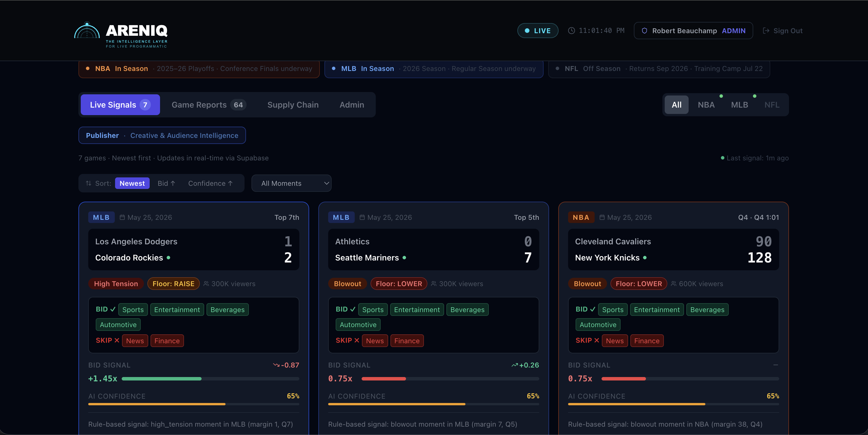Click the clock icon beside the time

[x=571, y=31]
